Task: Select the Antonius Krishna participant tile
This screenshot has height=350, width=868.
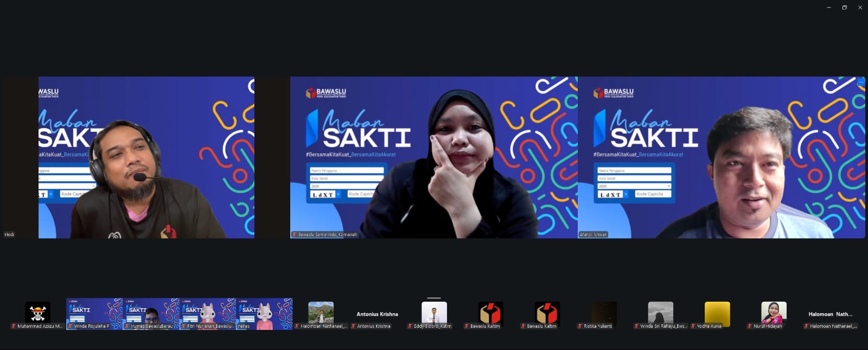Action: 378,314
